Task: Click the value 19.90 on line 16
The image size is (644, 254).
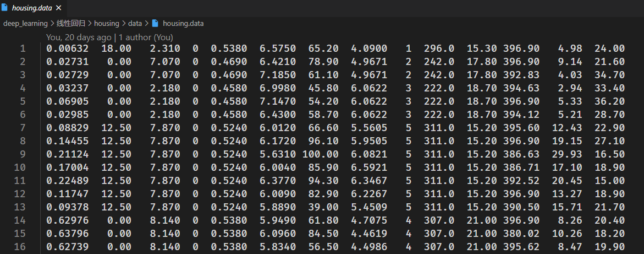Action: [609, 246]
